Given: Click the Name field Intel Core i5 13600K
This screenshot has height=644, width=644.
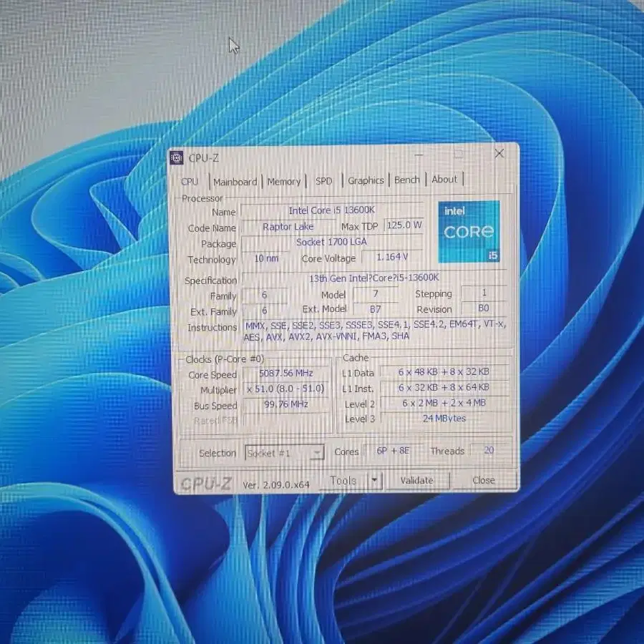Looking at the screenshot, I should point(332,210).
